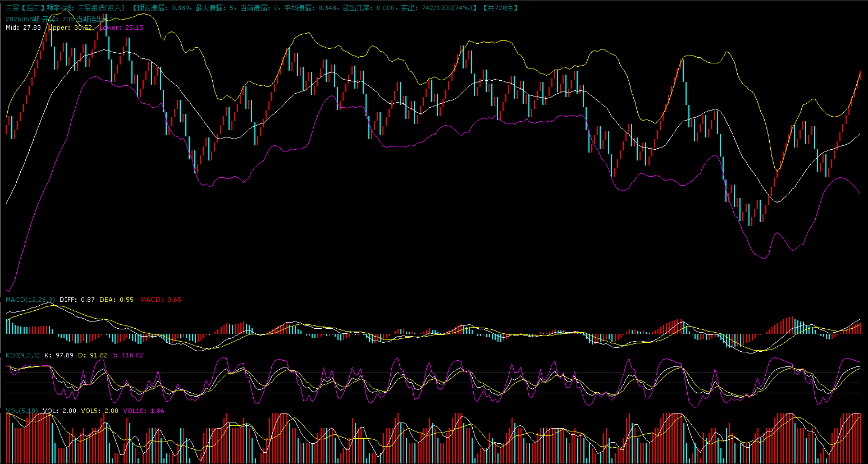Click the KDJ(9,3,3) indicator label

click(23, 355)
